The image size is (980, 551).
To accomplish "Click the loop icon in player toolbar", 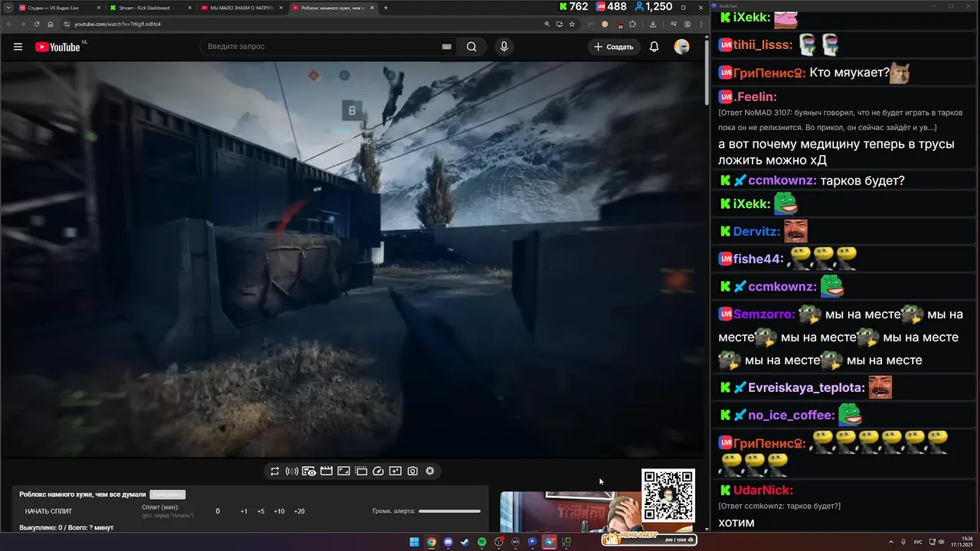I will click(x=275, y=471).
